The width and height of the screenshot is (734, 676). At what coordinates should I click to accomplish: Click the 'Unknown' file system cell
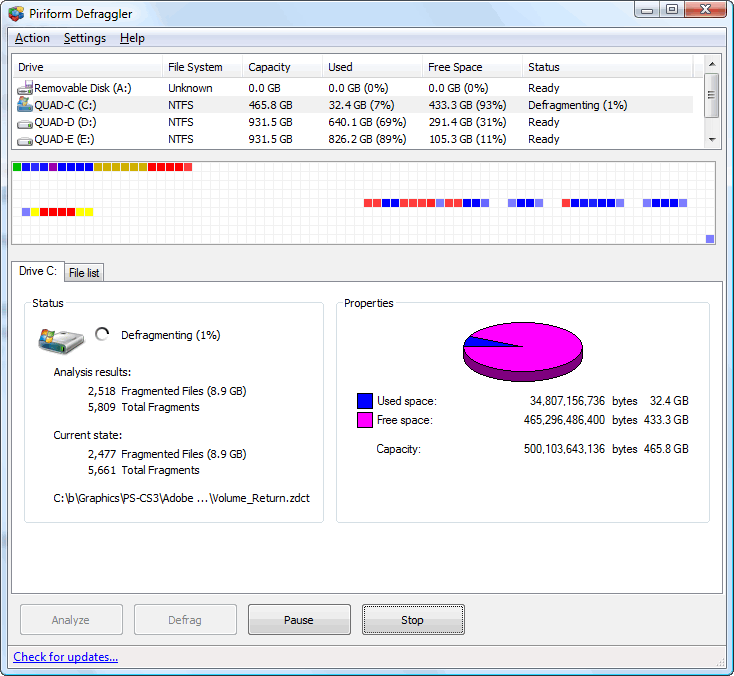coord(190,88)
